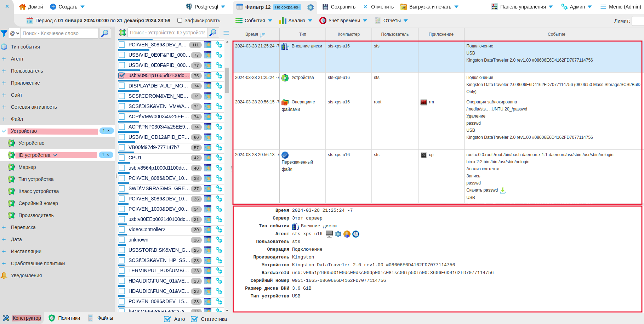Click the computer monitor icon beside sts-xps-u16

(x=329, y=234)
